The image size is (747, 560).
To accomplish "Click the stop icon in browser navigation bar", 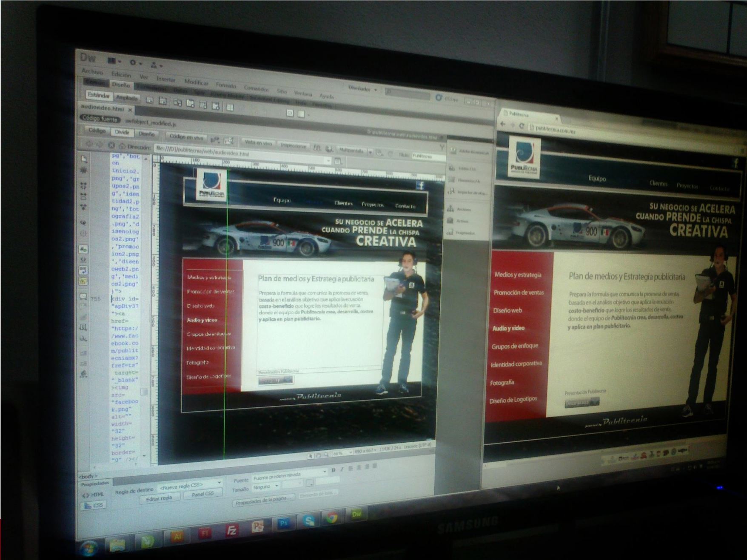I will (x=111, y=145).
